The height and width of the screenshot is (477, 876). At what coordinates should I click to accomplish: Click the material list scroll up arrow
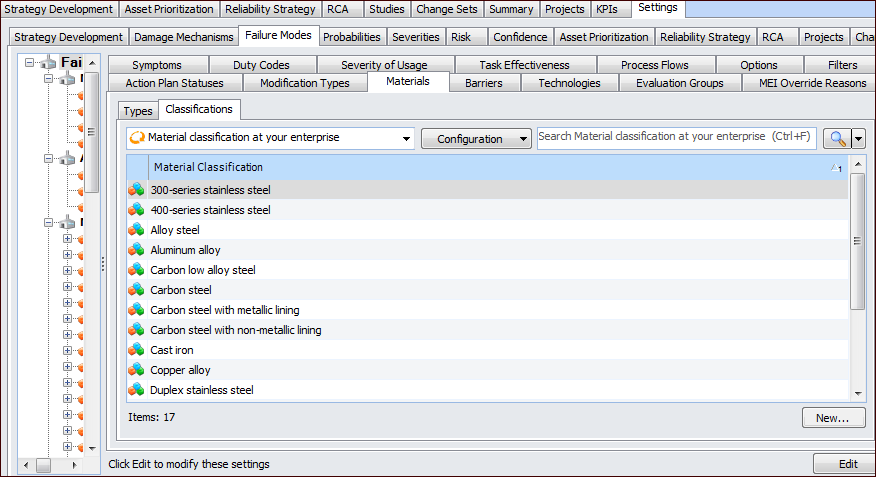tap(858, 164)
